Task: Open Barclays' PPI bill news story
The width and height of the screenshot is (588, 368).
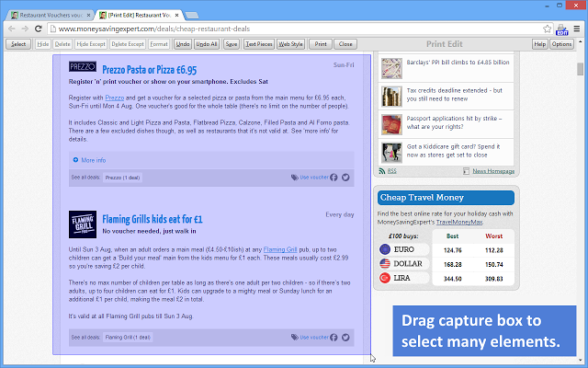Action: 458,63
